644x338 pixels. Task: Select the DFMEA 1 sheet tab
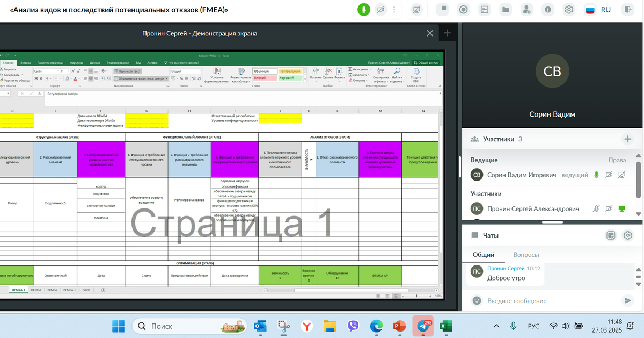pyautogui.click(x=17, y=290)
